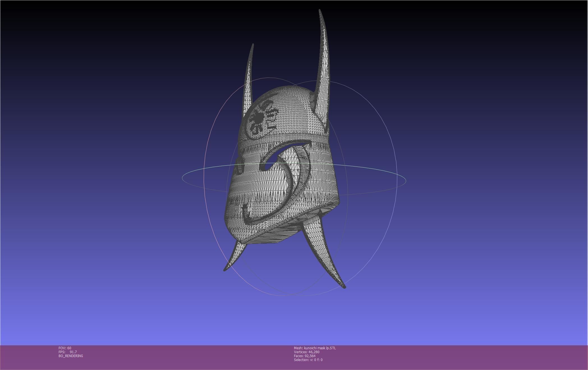Click the Faces: 92,564 label
The width and height of the screenshot is (588, 370).
(304, 356)
